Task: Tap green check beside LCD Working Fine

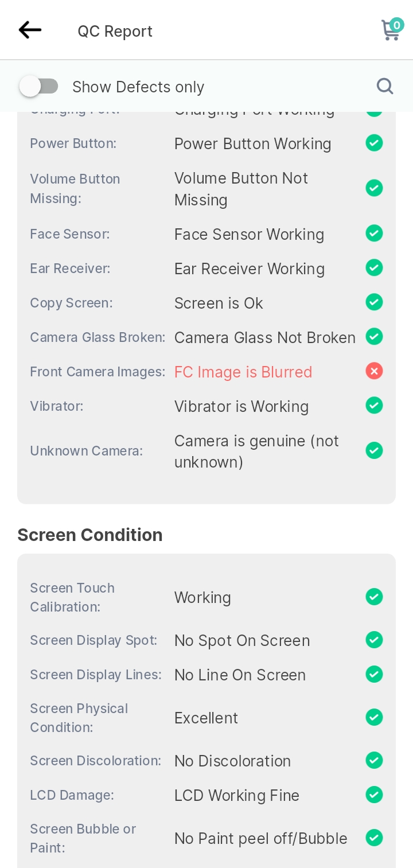Action: [x=374, y=795]
